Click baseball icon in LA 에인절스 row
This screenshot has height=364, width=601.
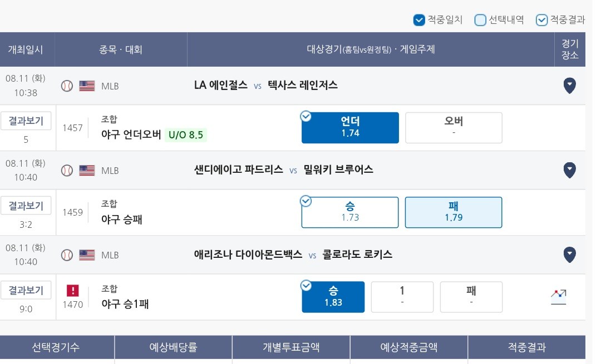[67, 86]
